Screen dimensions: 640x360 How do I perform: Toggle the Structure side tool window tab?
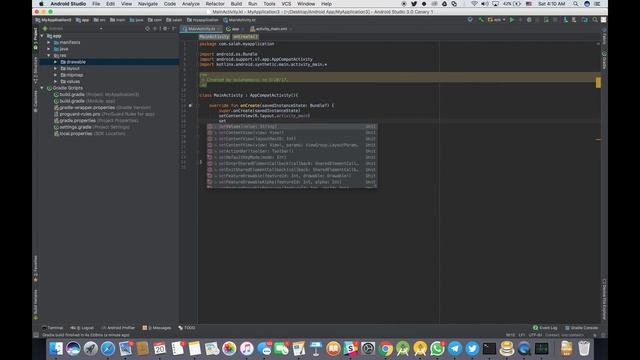pos(36,71)
